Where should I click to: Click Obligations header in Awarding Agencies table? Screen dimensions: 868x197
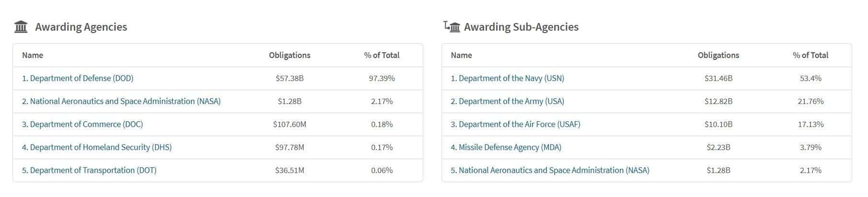pyautogui.click(x=290, y=55)
